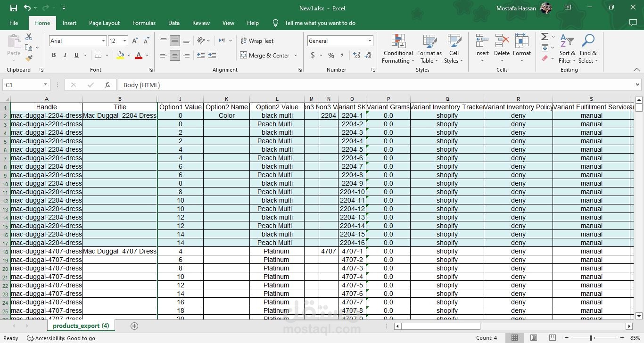Click the Delete cells button

pyautogui.click(x=502, y=49)
